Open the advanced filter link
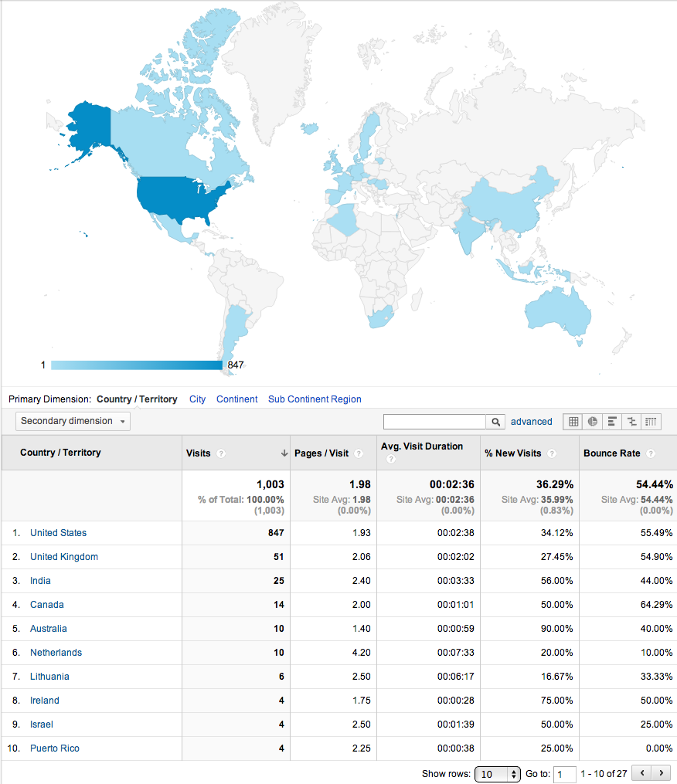Image resolution: width=677 pixels, height=784 pixels. click(x=532, y=422)
